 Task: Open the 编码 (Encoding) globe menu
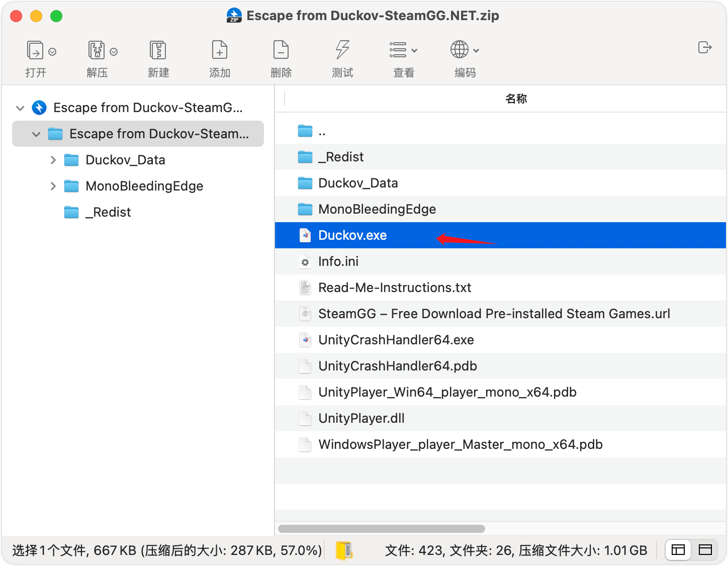(465, 51)
